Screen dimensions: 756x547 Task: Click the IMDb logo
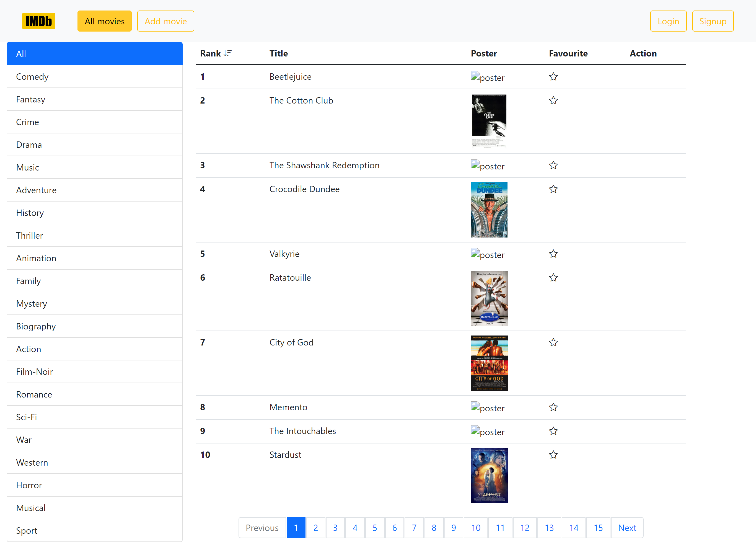(x=39, y=21)
